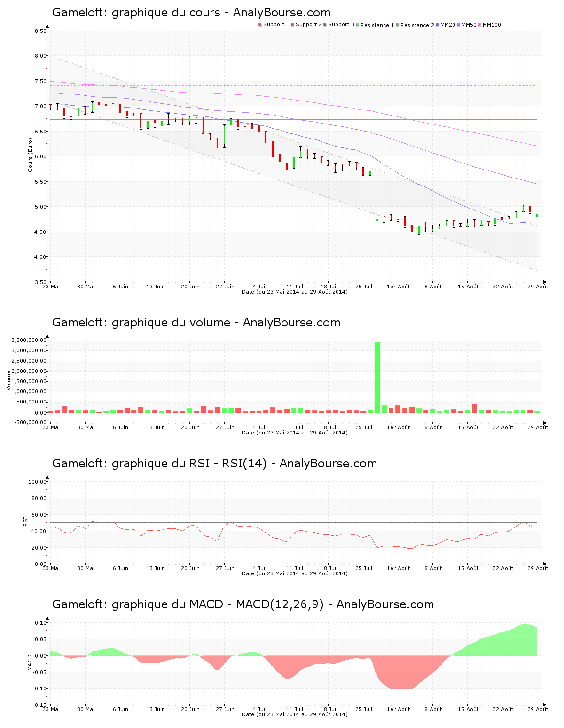Click the 7.50 value on the price axis

(x=40, y=81)
